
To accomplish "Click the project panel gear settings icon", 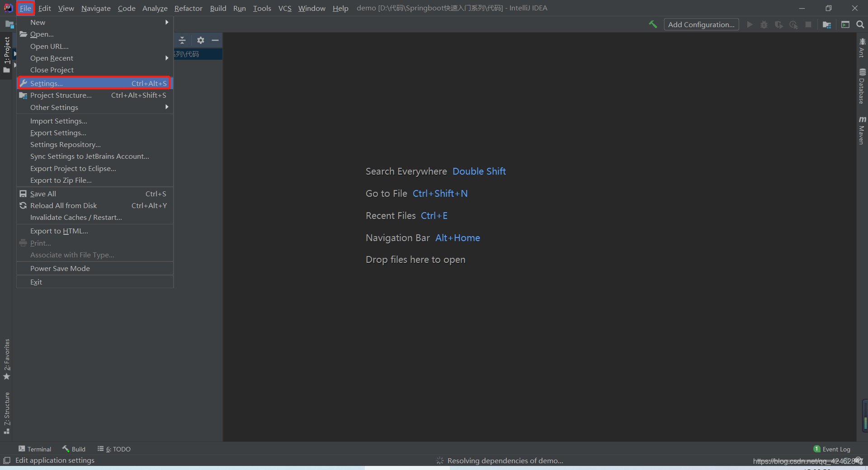I will [x=201, y=40].
